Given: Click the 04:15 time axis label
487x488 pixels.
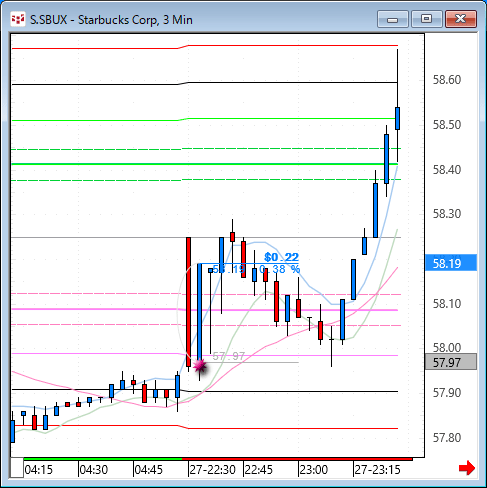Looking at the screenshot, I should [x=39, y=470].
